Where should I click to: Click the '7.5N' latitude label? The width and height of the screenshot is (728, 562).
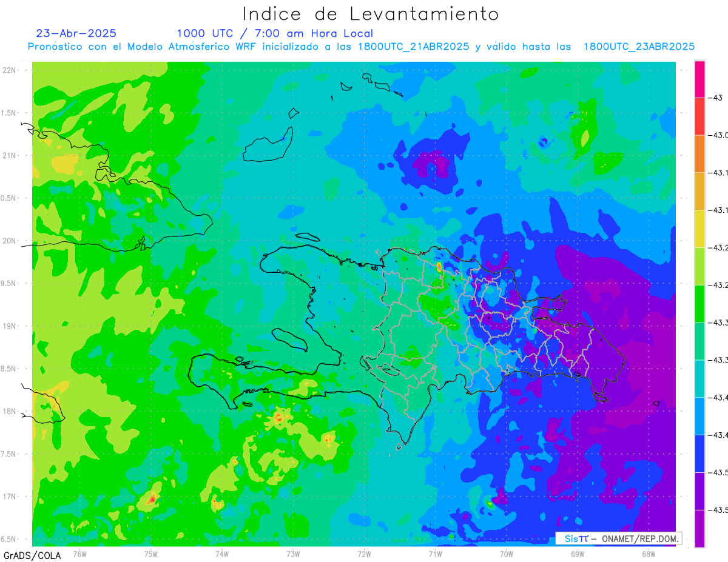pyautogui.click(x=9, y=454)
